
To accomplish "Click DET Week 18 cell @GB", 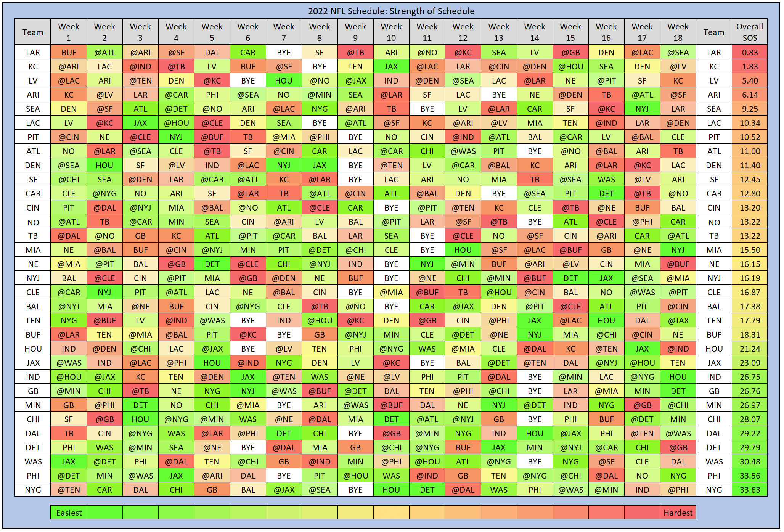I will (678, 447).
